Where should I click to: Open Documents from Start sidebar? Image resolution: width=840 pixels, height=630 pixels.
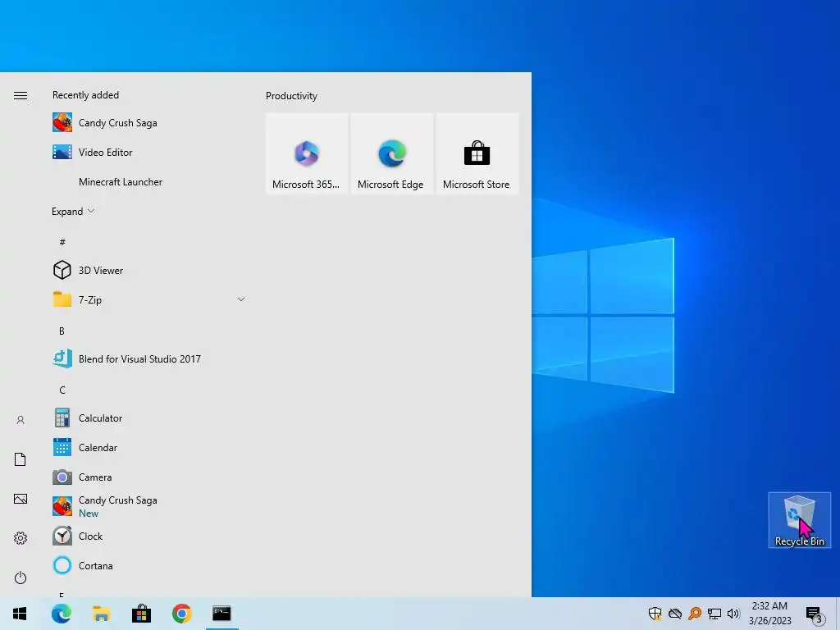pos(21,459)
